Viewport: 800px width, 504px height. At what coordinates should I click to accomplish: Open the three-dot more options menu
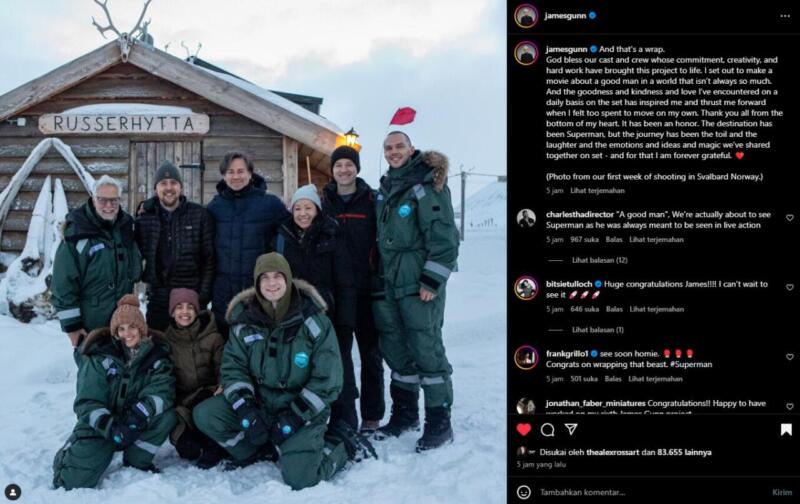[x=785, y=16]
